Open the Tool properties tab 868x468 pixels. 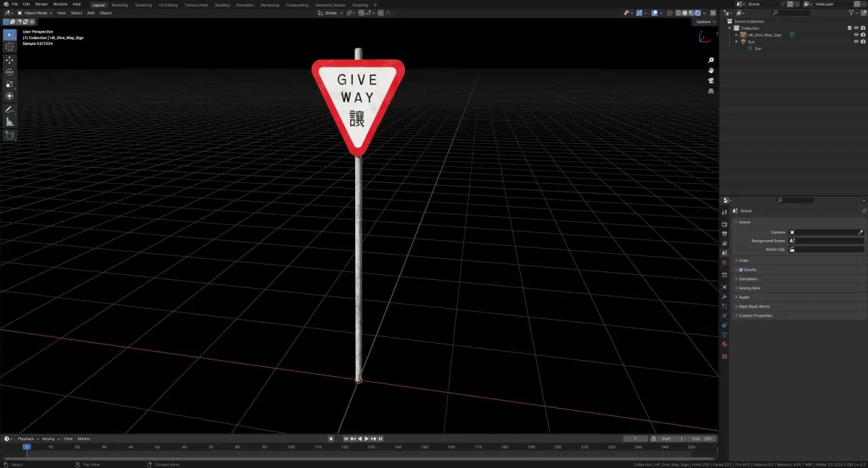[725, 212]
